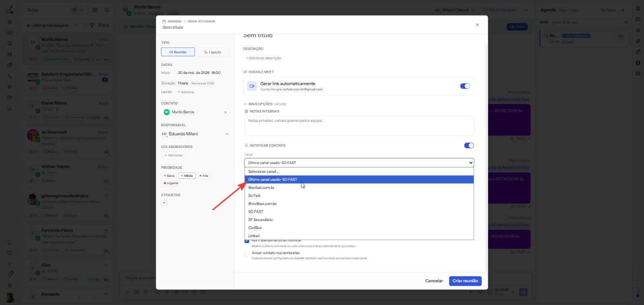
Task: Click the settings gear icon in left sidebar
Action: [10, 286]
